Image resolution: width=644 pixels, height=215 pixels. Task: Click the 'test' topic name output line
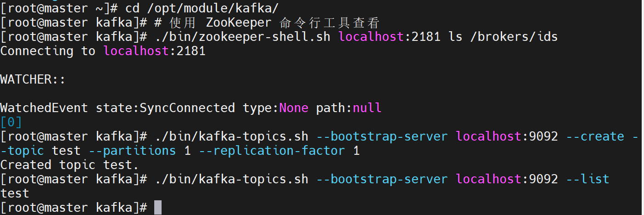pos(15,193)
